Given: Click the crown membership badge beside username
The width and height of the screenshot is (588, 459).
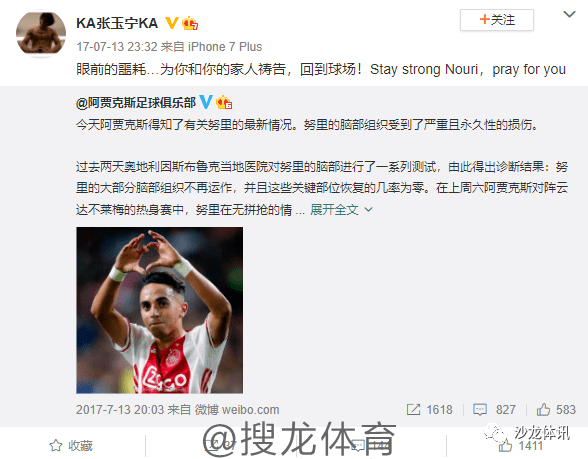Looking at the screenshot, I should pos(190,24).
